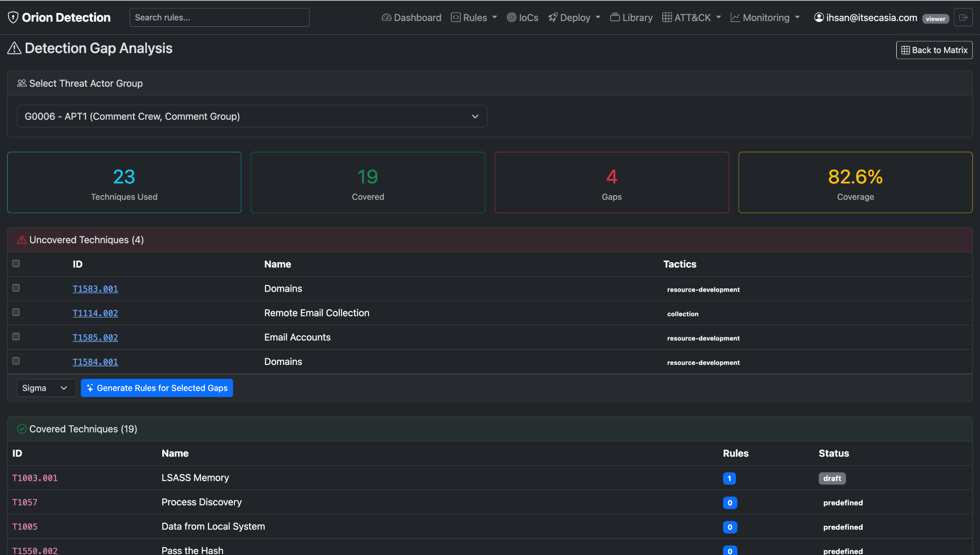Click the Deploy rocket icon

pyautogui.click(x=553, y=18)
